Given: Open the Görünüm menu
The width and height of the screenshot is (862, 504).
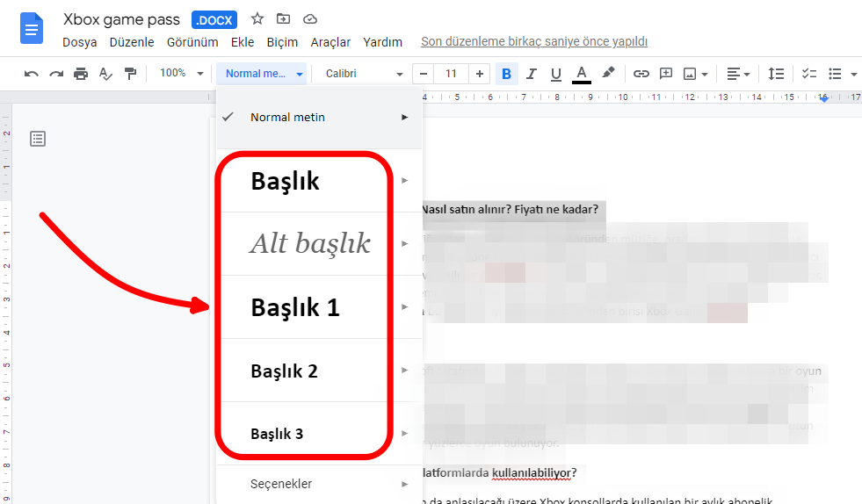Looking at the screenshot, I should (x=192, y=42).
